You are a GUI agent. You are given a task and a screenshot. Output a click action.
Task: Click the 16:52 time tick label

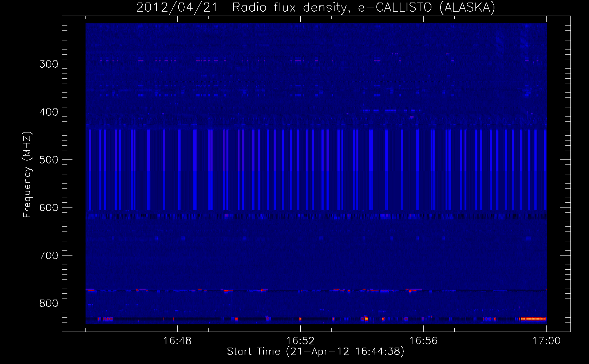pos(300,341)
